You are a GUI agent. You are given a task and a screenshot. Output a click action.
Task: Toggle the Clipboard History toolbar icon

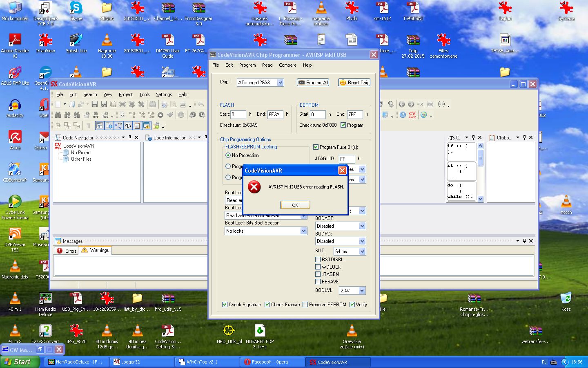[x=137, y=126]
